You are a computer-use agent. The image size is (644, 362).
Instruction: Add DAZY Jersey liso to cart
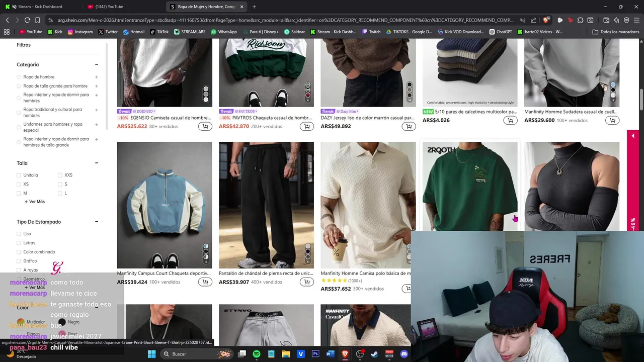(409, 126)
